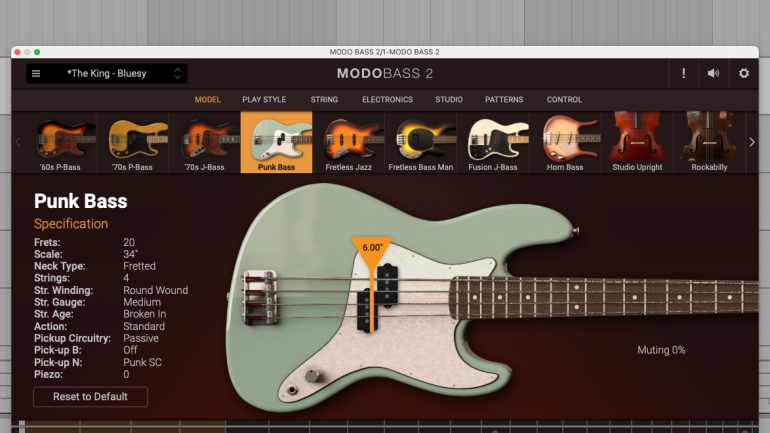770x433 pixels.
Task: Click the Pickup Circuitry value Passive
Action: (141, 338)
